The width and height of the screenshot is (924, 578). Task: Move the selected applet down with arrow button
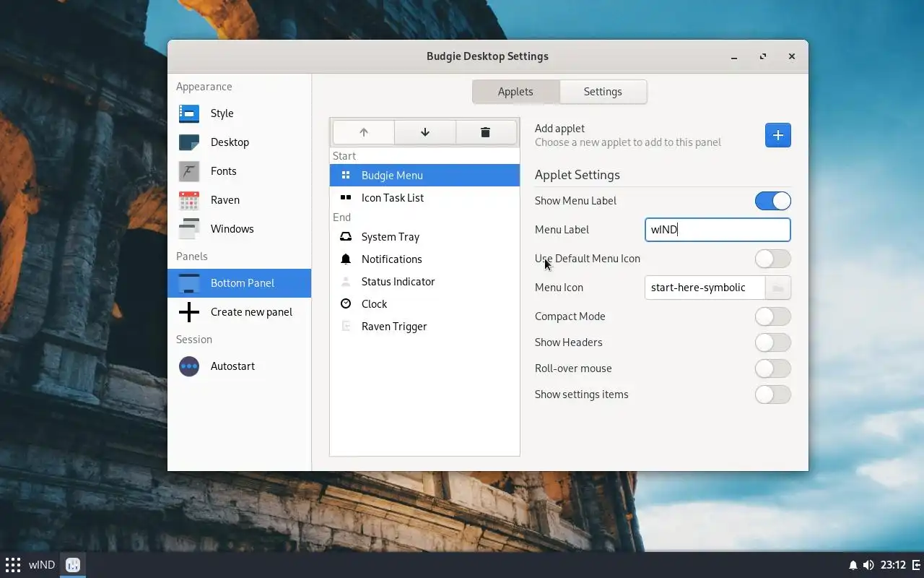point(425,132)
